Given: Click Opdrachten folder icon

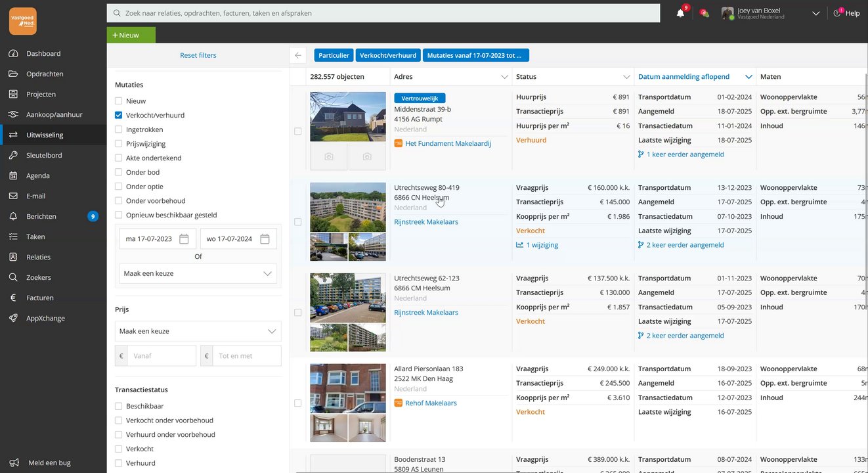Looking at the screenshot, I should pos(13,74).
